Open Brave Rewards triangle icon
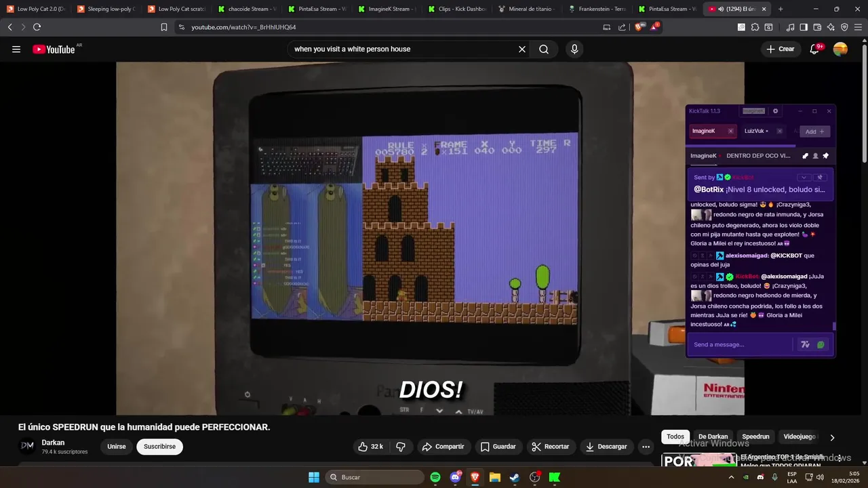 click(x=654, y=27)
